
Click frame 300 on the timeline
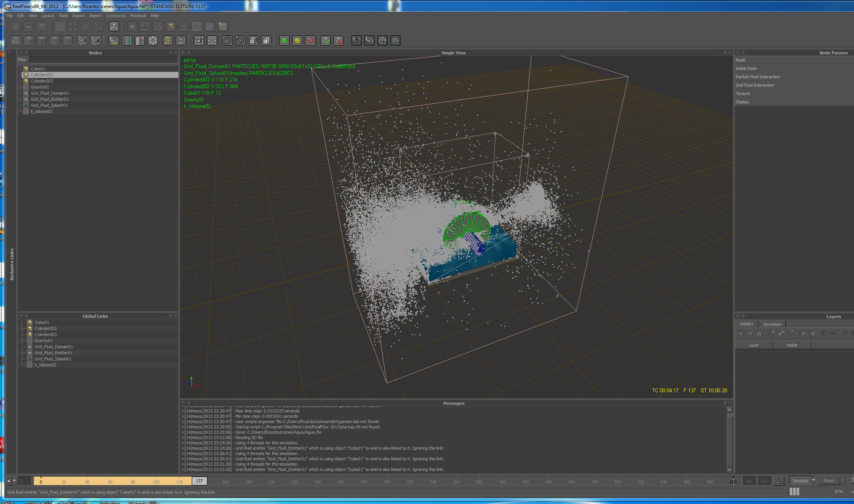pyautogui.click(x=387, y=482)
